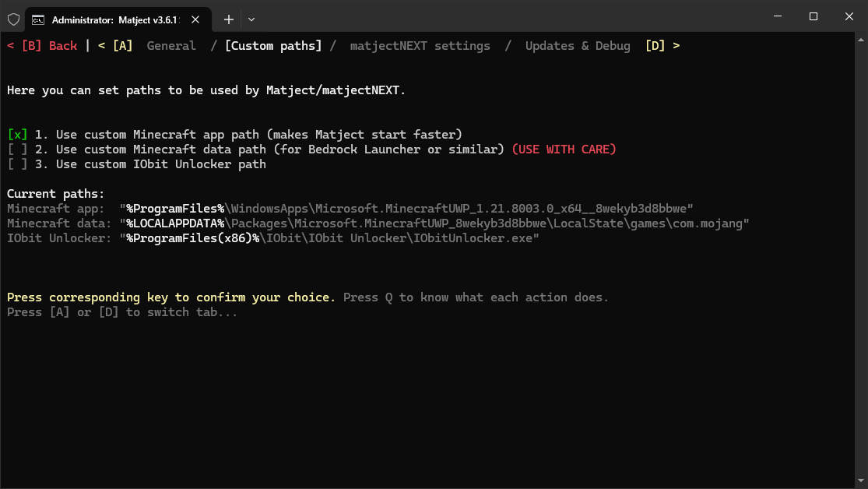Switch to the General settings tab
This screenshot has height=489, width=868.
click(171, 45)
